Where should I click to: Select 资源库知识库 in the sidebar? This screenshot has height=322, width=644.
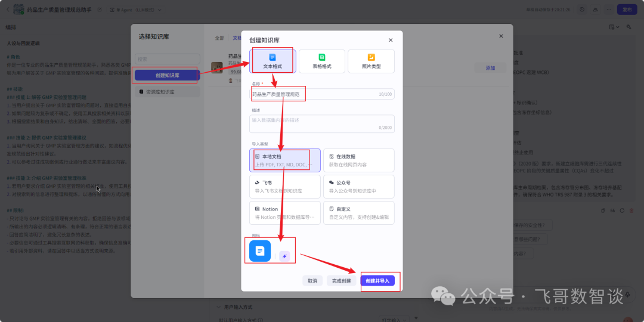[x=167, y=92]
